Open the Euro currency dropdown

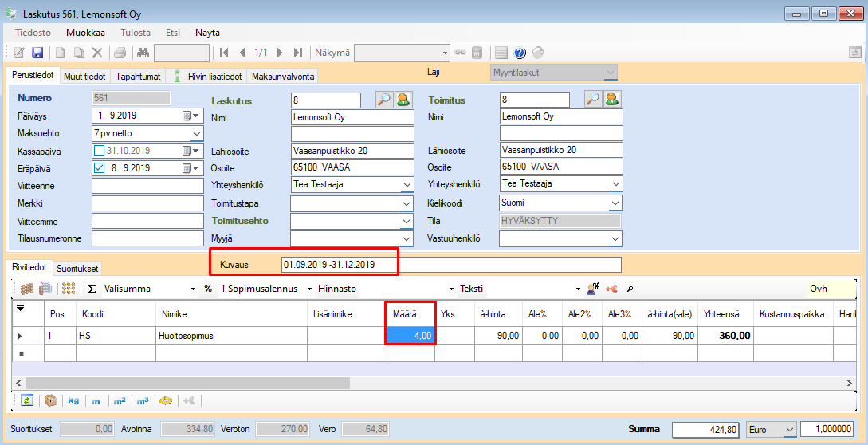point(789,430)
